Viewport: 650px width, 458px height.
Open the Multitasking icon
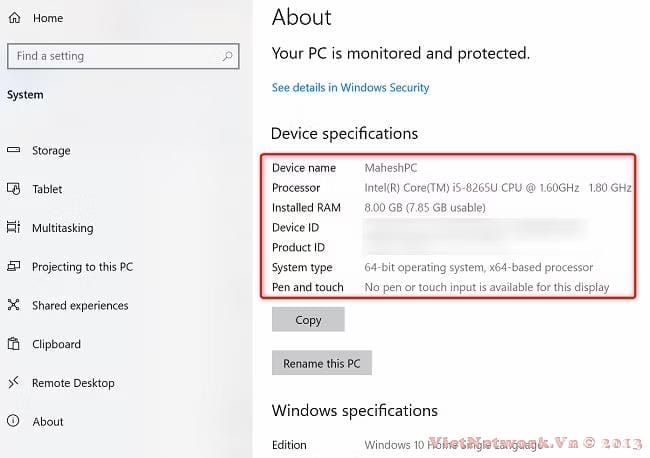point(14,228)
